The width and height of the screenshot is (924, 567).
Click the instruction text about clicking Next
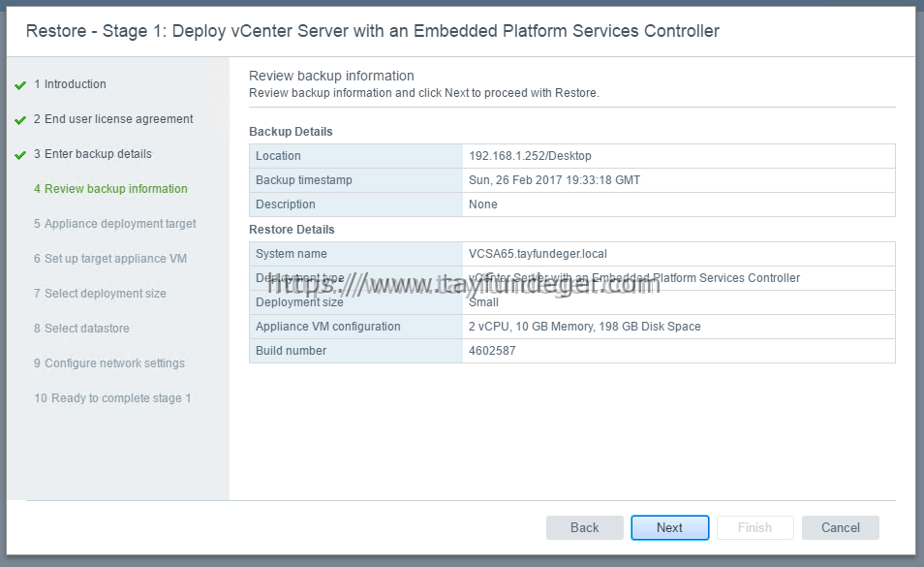pyautogui.click(x=423, y=93)
